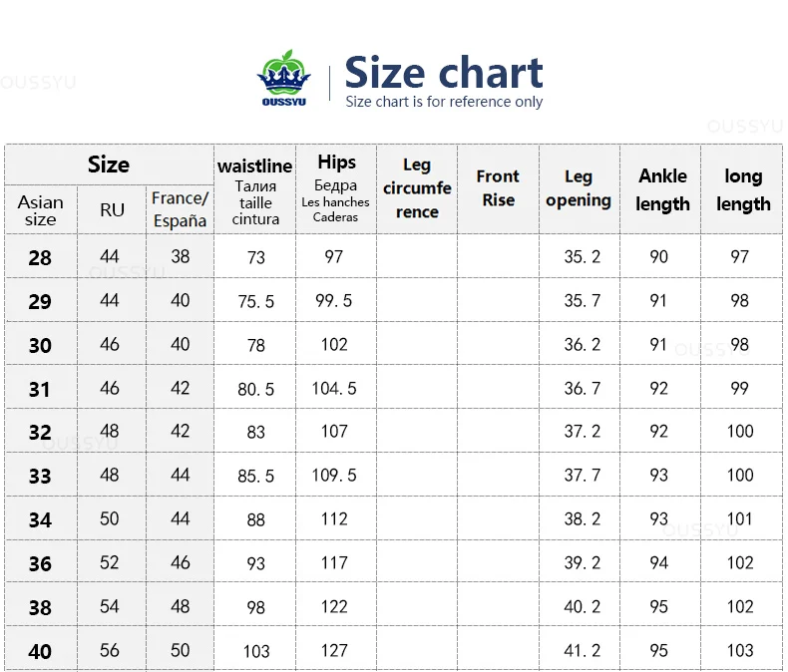Click the waistline value 85.5
788x672 pixels.
pyautogui.click(x=255, y=476)
